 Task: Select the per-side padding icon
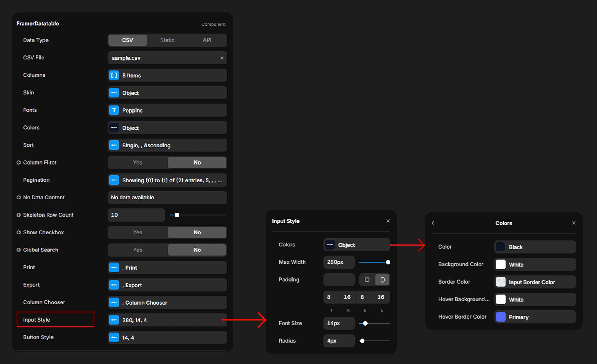click(382, 280)
